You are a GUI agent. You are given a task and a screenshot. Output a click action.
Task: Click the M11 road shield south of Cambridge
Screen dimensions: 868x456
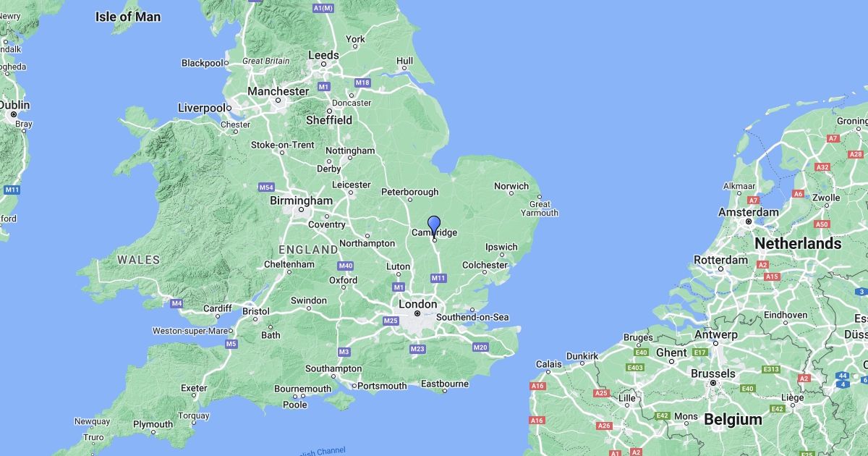[438, 278]
